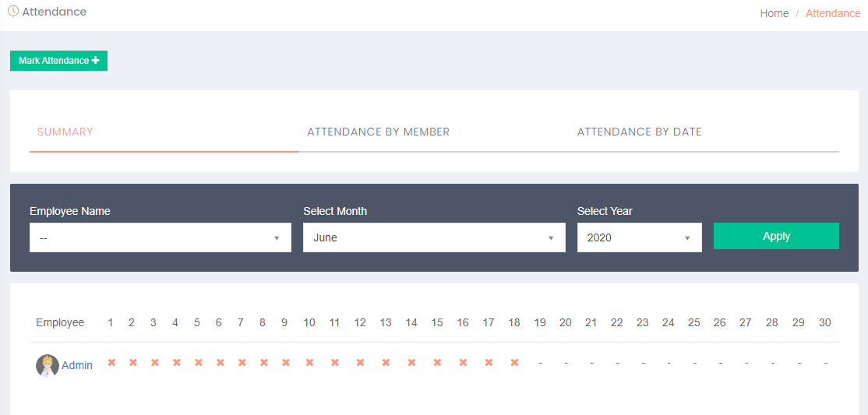Click the green Apply button
Viewport: 868px width, 415px height.
click(x=776, y=236)
